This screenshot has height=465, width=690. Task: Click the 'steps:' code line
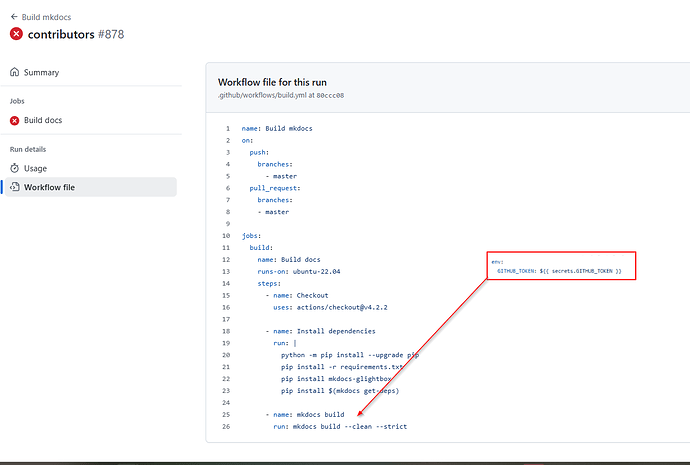(x=269, y=284)
